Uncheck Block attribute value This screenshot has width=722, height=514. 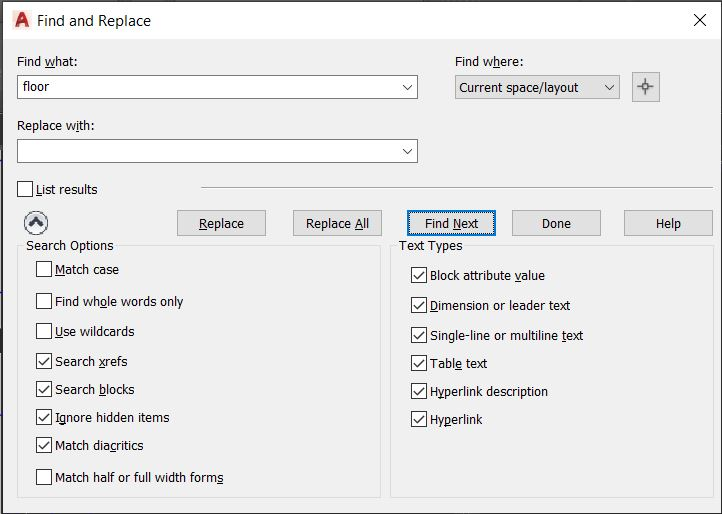click(x=419, y=275)
